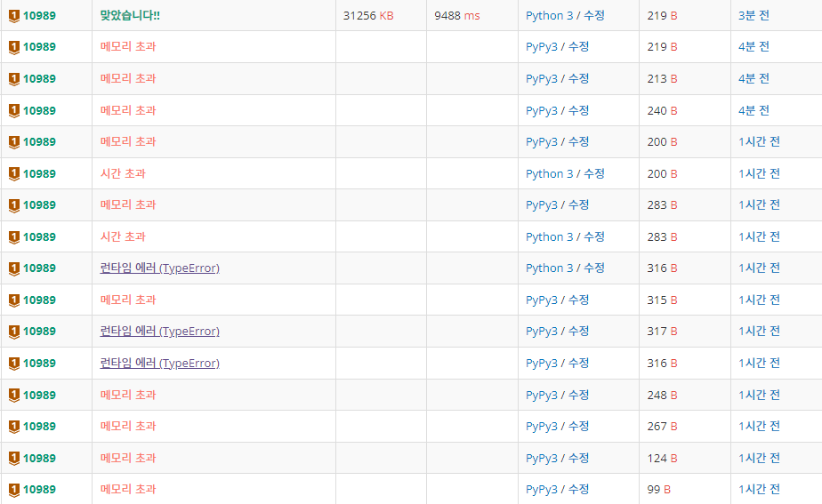The height and width of the screenshot is (504, 822).
Task: Select the 메모리 초과 result in the 124 B row
Action: (128, 458)
